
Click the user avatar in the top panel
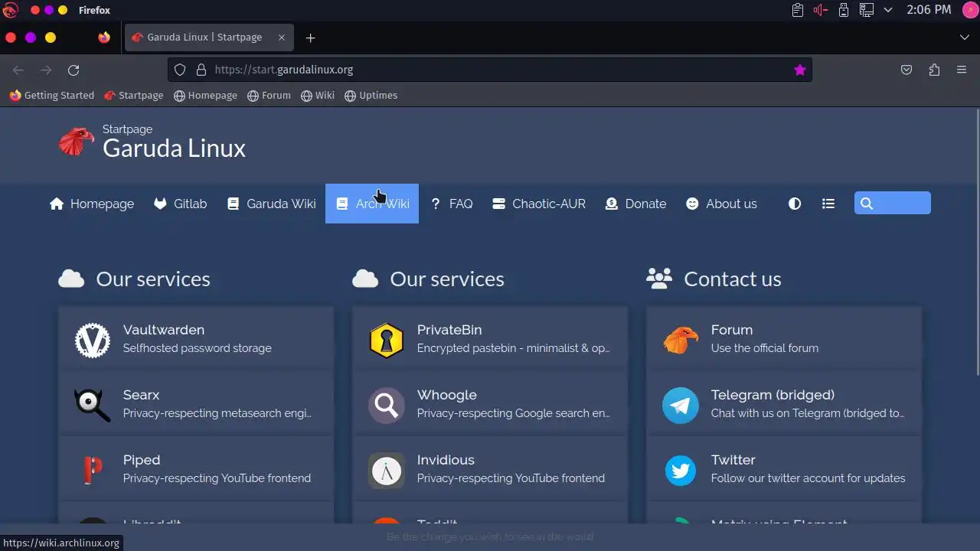(x=969, y=10)
